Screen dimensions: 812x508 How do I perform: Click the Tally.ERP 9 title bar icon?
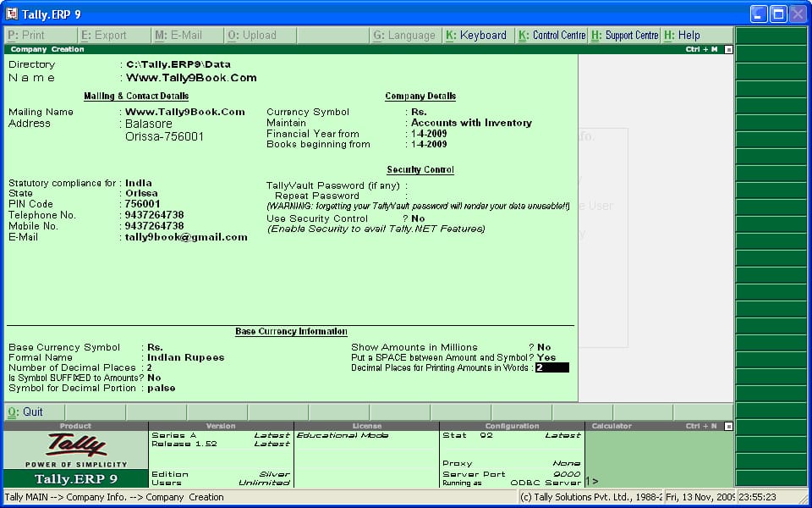click(10, 14)
